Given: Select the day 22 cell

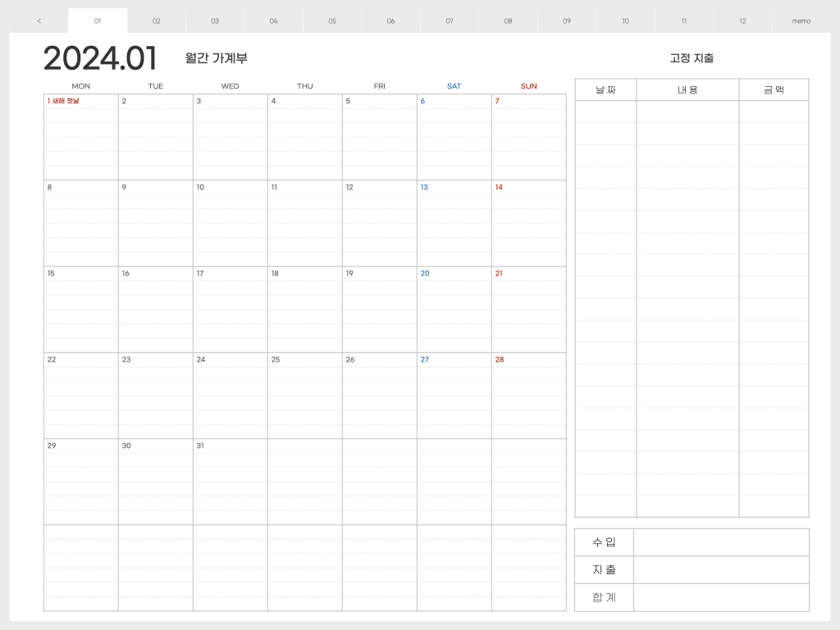Looking at the screenshot, I should coord(81,396).
